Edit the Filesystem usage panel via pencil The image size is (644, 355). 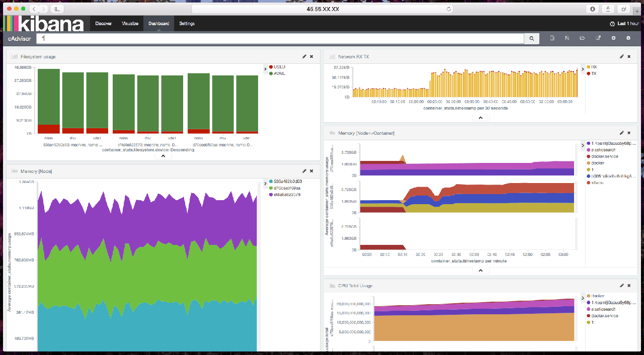coord(304,57)
